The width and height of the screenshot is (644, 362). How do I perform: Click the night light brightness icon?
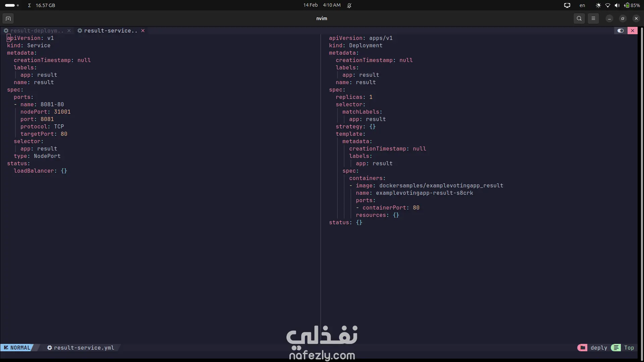click(598, 5)
